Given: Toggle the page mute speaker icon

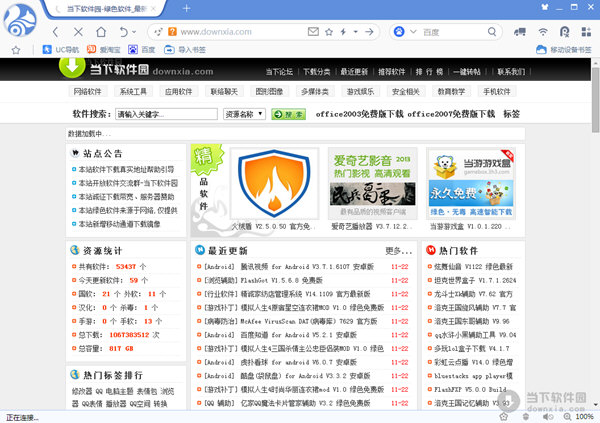Looking at the screenshot, I should pos(547,416).
